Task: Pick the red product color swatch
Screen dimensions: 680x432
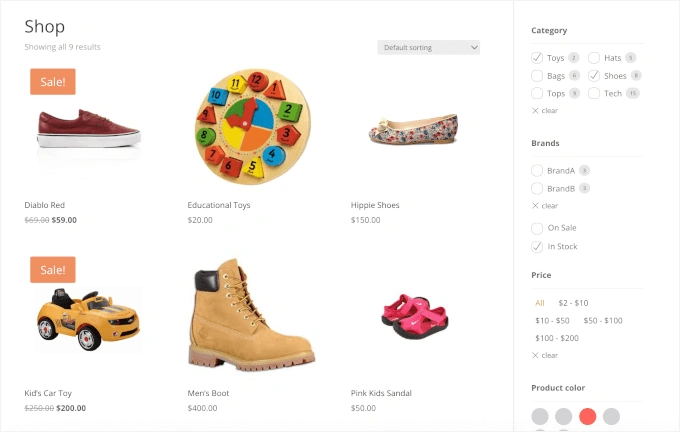Action: 588,416
